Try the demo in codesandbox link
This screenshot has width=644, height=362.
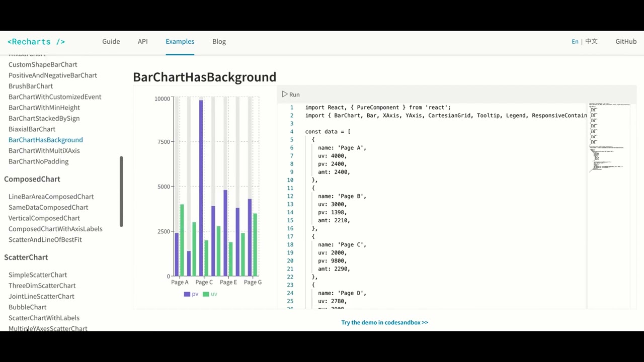(x=385, y=322)
